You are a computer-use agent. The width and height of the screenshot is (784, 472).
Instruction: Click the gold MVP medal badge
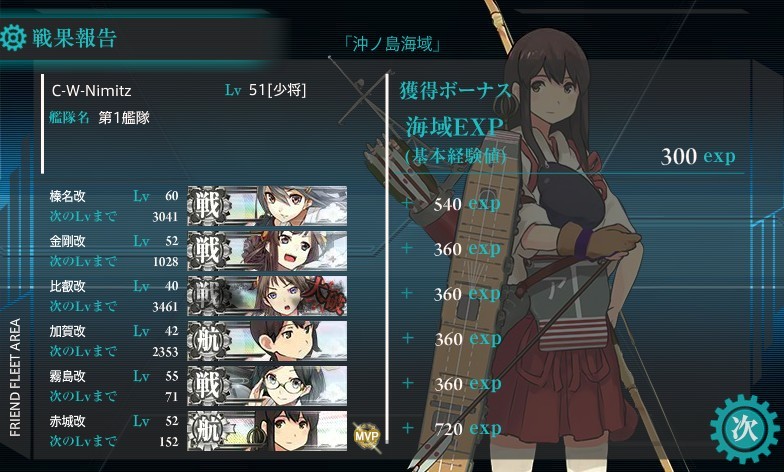coord(366,435)
